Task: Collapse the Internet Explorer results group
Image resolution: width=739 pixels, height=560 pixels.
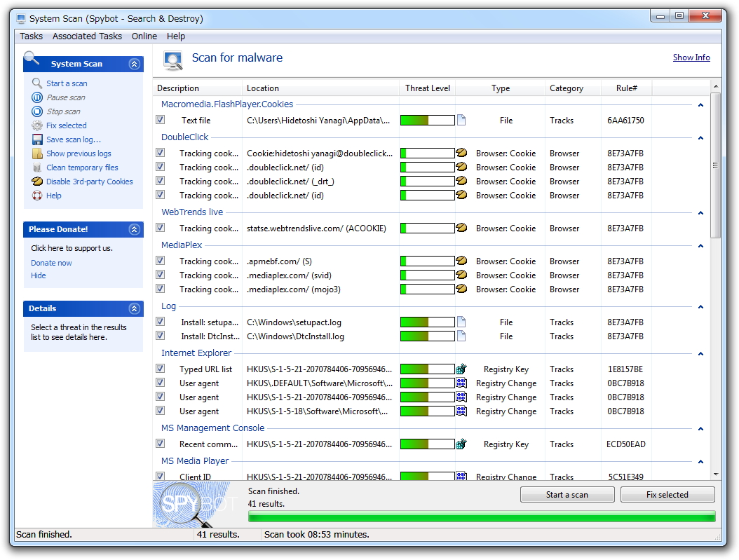Action: tap(701, 354)
